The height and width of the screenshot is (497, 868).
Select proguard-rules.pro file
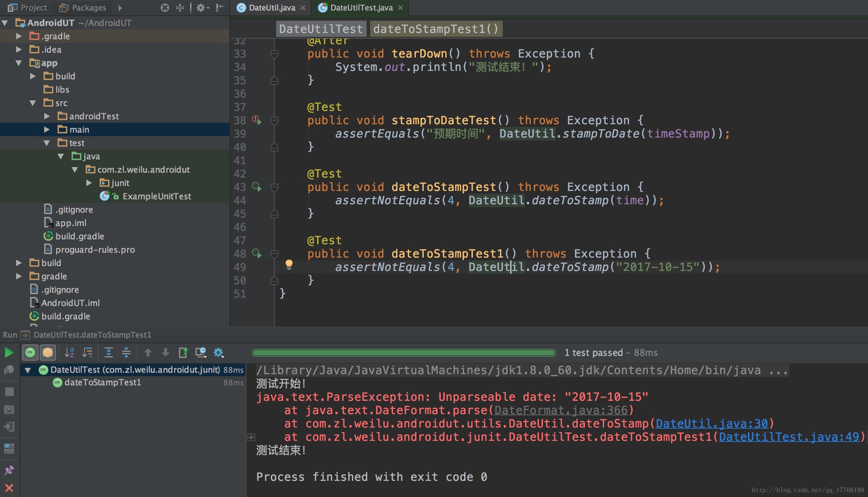tap(95, 250)
